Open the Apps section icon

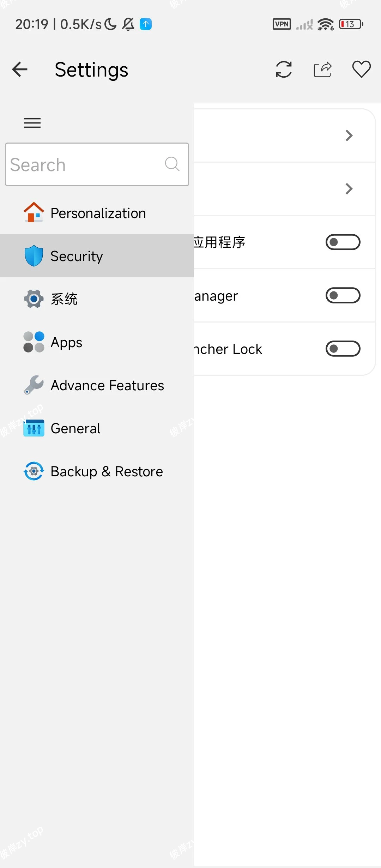(34, 341)
